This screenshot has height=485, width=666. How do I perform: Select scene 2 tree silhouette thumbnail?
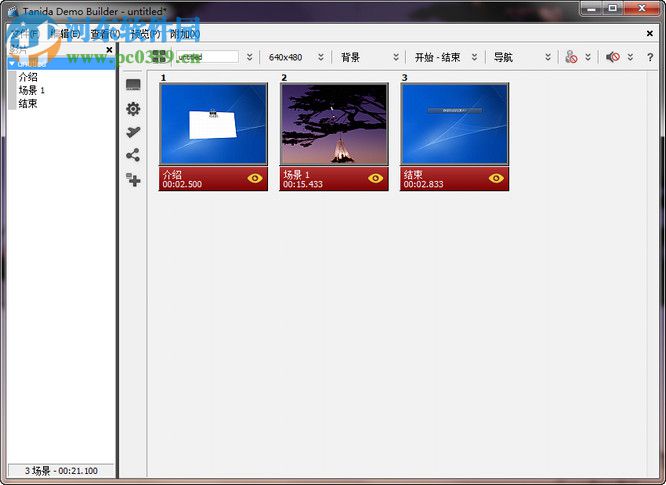pos(334,124)
